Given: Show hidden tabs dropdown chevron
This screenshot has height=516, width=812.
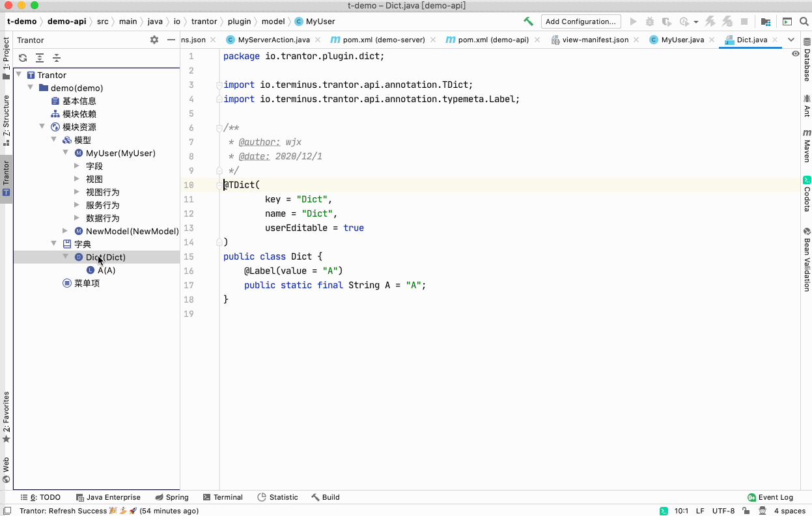Looking at the screenshot, I should [x=791, y=40].
